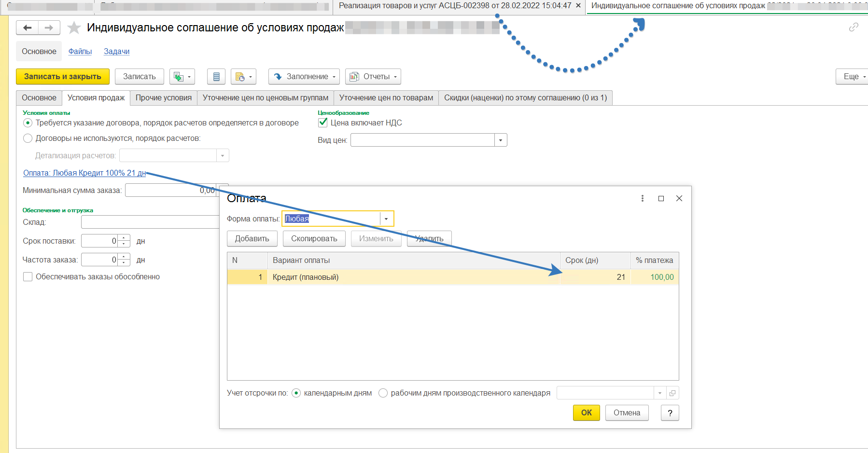Open the Уточнение цен по товарам tab
868x453 pixels.
coord(386,98)
